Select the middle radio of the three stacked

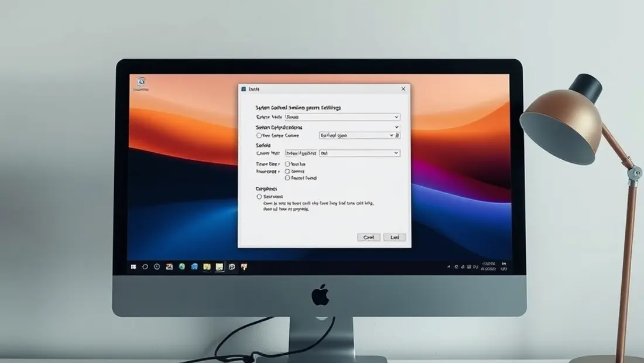click(x=287, y=171)
